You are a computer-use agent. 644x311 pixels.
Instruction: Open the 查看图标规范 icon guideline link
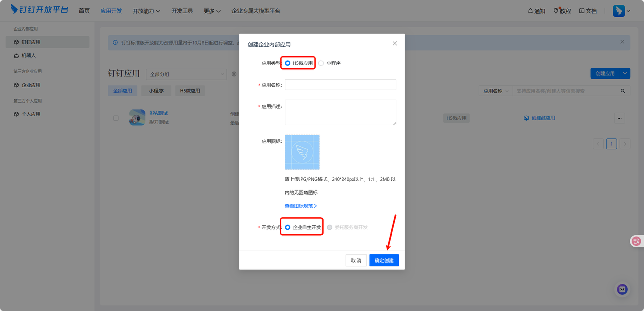click(x=299, y=206)
